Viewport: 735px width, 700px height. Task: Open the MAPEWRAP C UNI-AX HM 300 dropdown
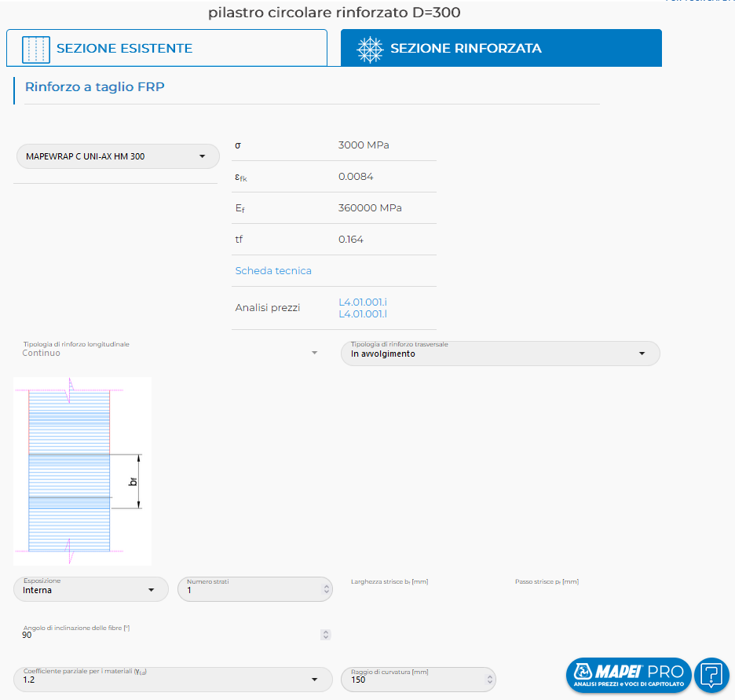pyautogui.click(x=118, y=156)
